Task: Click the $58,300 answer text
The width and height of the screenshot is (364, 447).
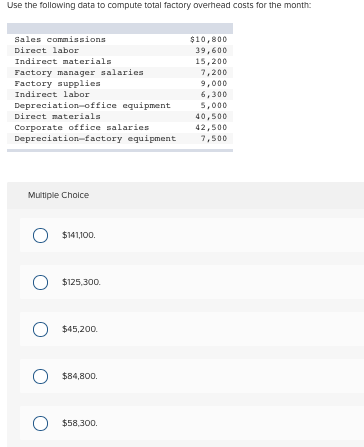Action: 80,423
